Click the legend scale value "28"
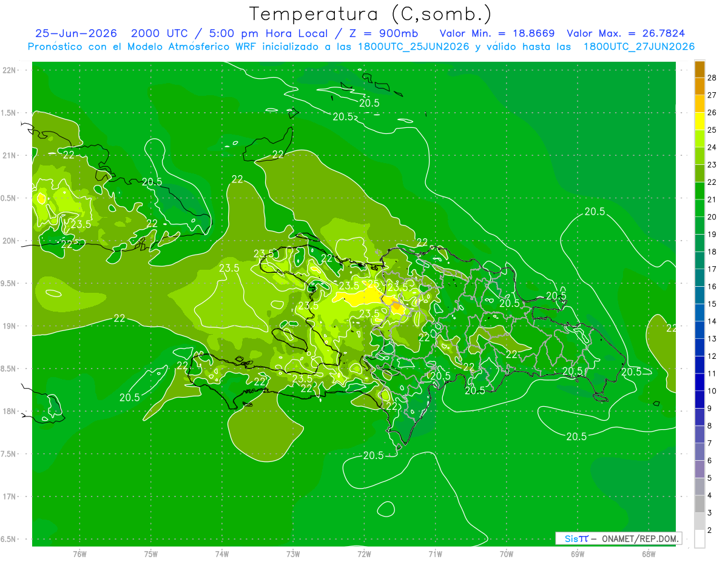The image size is (728, 562). [712, 78]
